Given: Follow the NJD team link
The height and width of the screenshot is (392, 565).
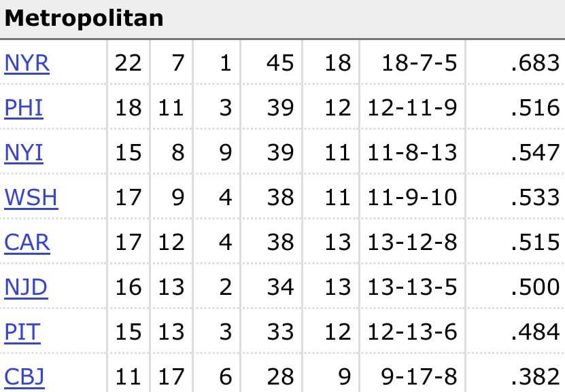Looking at the screenshot, I should pyautogui.click(x=26, y=287).
